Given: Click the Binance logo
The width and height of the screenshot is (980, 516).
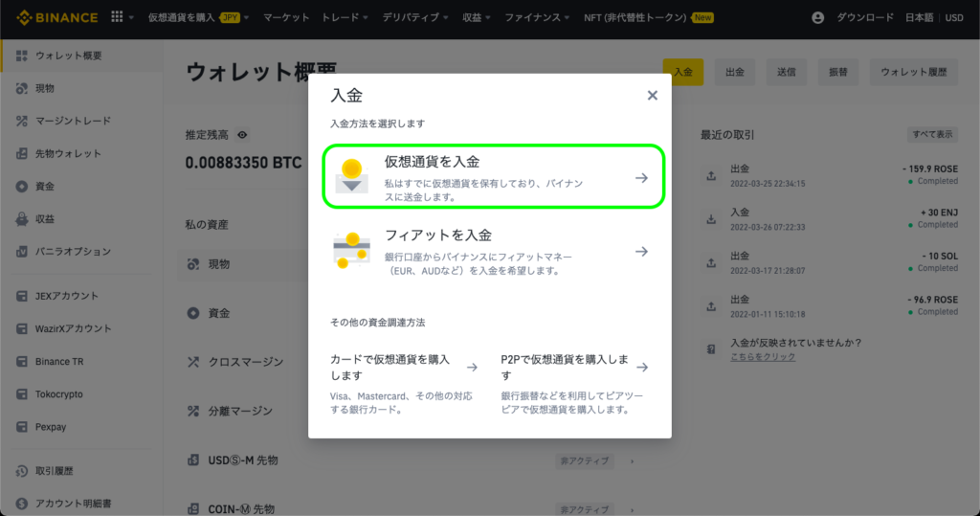Looking at the screenshot, I should 56,17.
